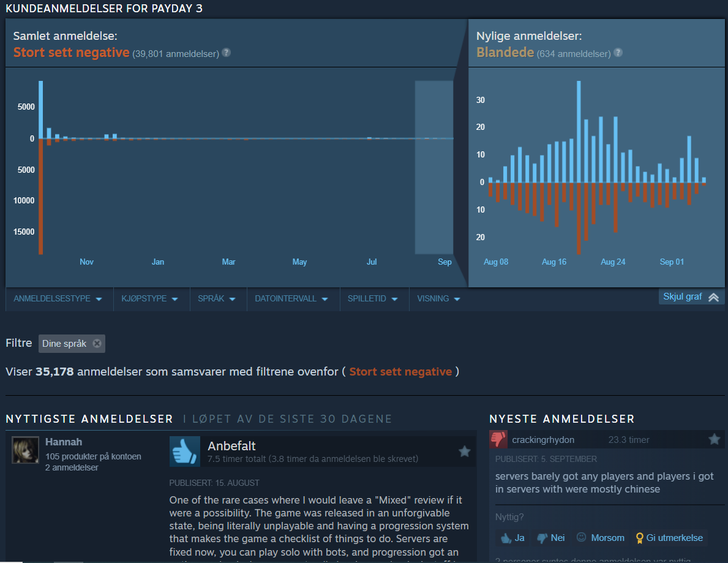
Task: Click 'Blandede' recent rating text
Action: 505,53
